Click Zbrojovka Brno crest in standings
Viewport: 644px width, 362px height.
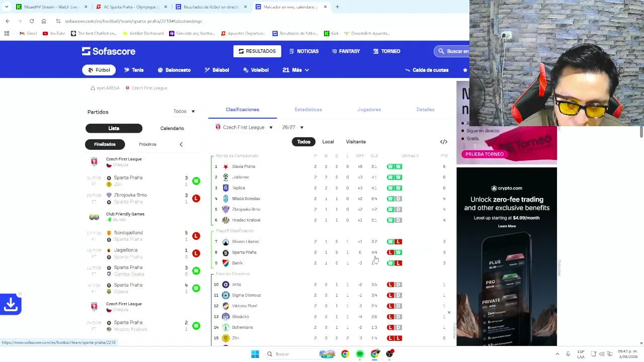point(225,209)
